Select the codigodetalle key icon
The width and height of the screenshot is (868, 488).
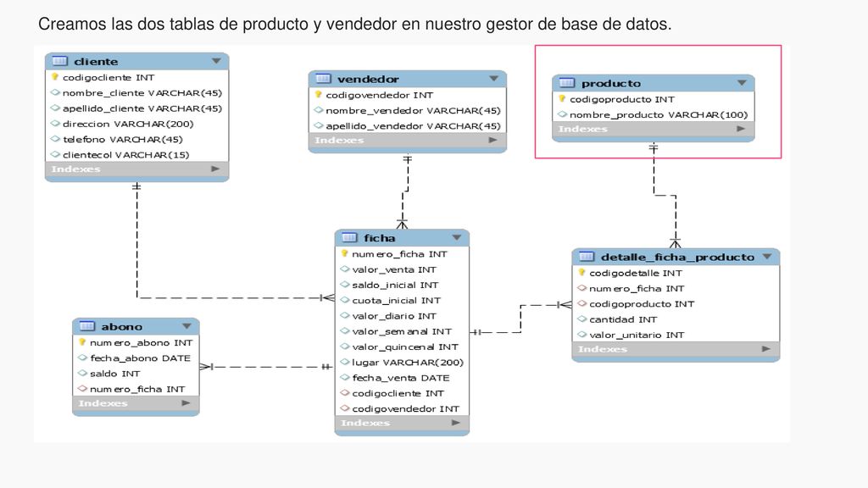(x=581, y=272)
